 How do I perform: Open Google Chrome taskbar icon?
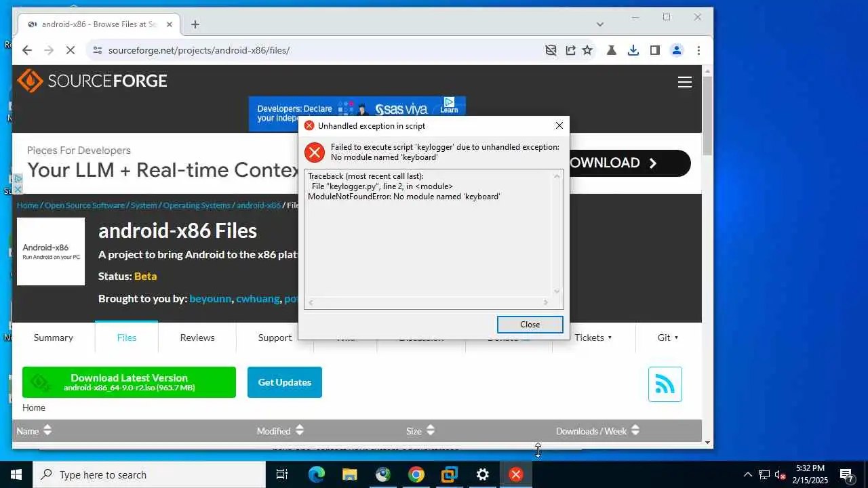416,474
